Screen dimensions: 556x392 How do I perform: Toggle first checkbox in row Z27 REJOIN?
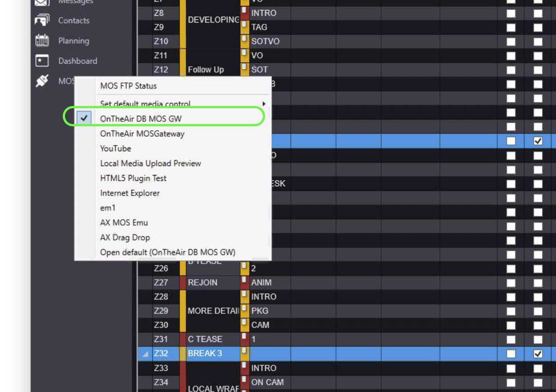pos(511,283)
